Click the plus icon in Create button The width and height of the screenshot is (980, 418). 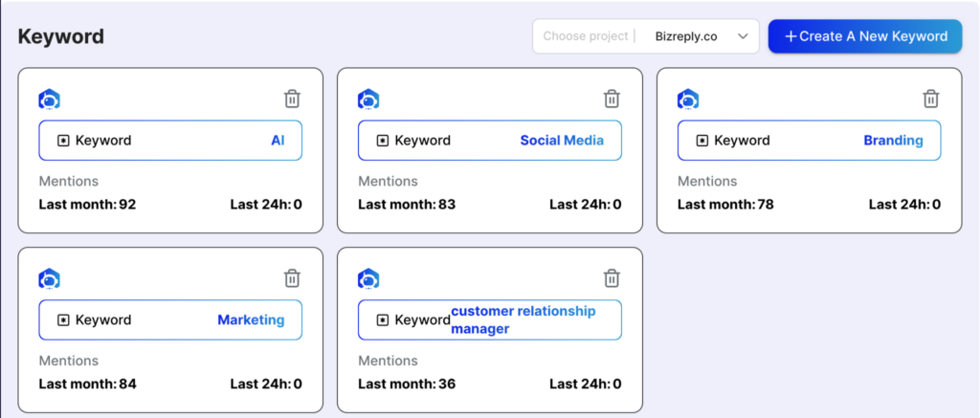coord(791,36)
